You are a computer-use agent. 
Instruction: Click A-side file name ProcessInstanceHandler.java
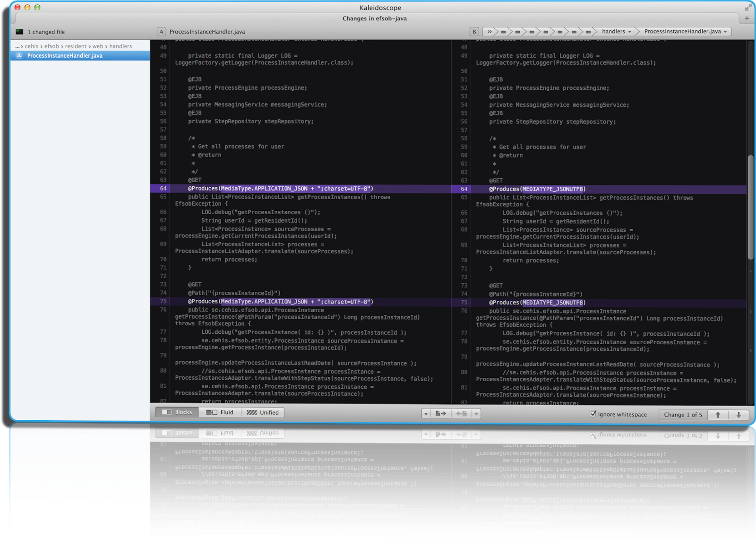[x=207, y=32]
